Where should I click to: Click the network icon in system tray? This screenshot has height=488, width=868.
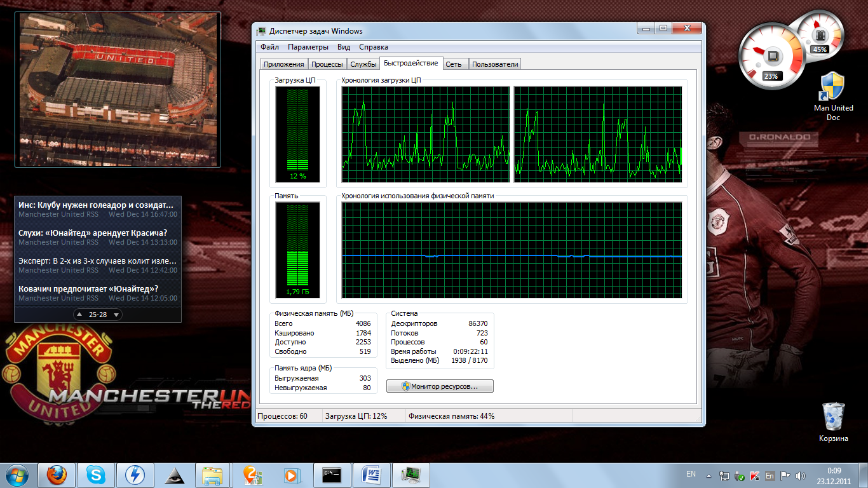pos(724,475)
